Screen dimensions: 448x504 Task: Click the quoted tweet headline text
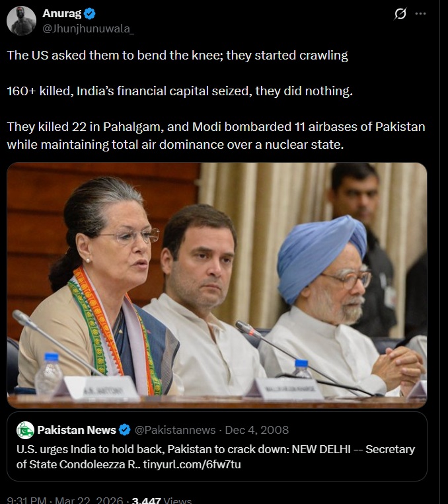coord(215,457)
